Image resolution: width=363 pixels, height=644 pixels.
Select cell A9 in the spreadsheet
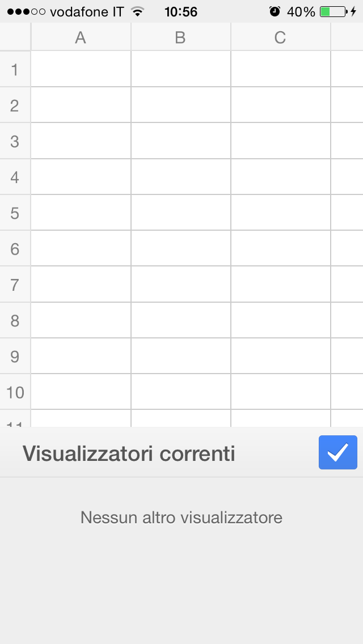(x=81, y=356)
